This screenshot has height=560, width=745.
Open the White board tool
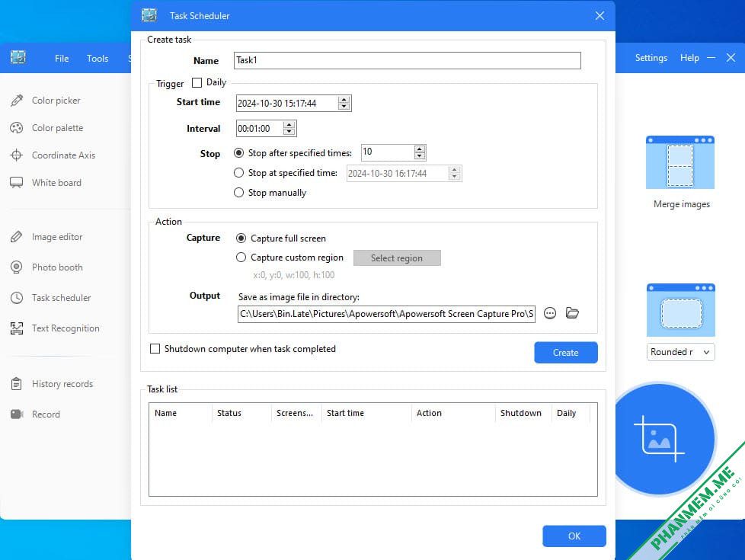click(46, 183)
